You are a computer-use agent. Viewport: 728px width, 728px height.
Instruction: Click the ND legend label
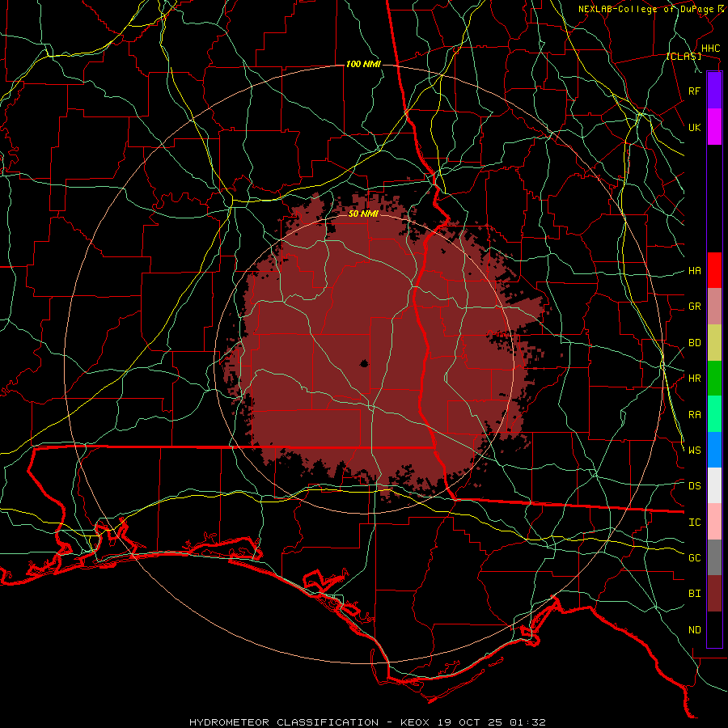pos(694,630)
